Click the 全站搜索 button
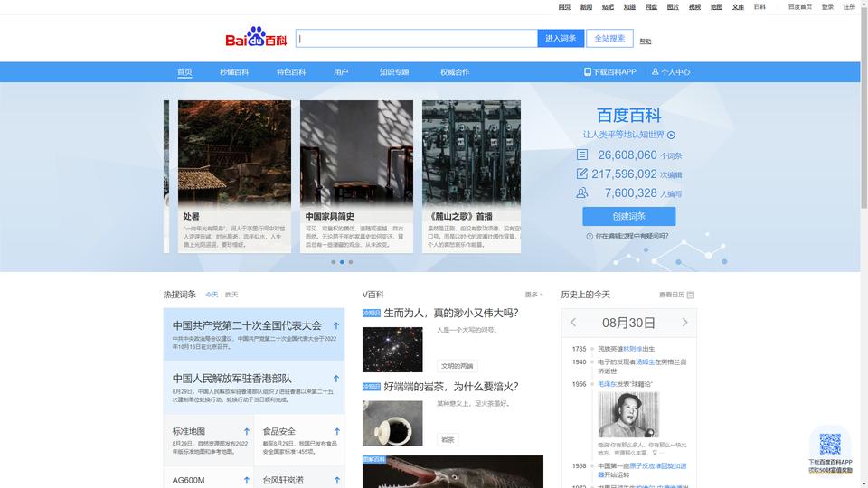The image size is (868, 488). point(609,38)
